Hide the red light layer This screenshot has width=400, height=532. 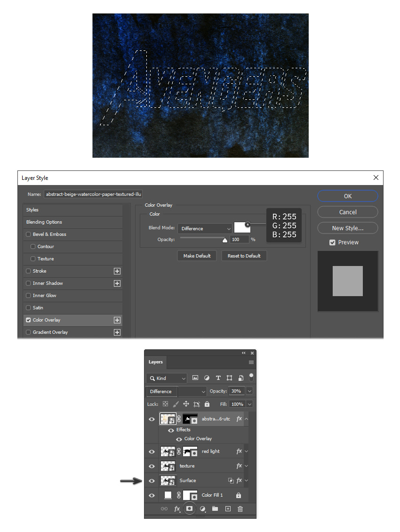152,451
